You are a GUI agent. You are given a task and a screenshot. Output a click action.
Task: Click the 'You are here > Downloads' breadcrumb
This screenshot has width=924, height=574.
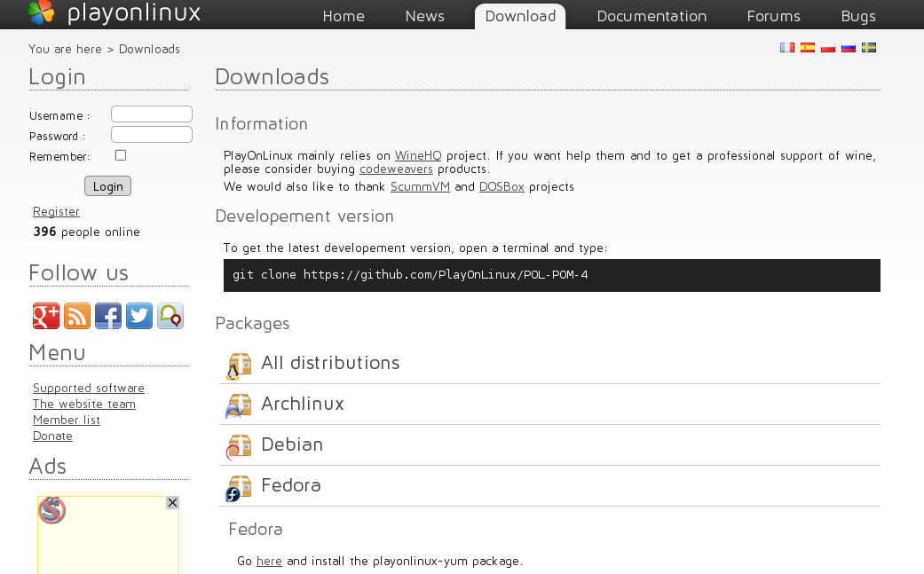(x=105, y=50)
